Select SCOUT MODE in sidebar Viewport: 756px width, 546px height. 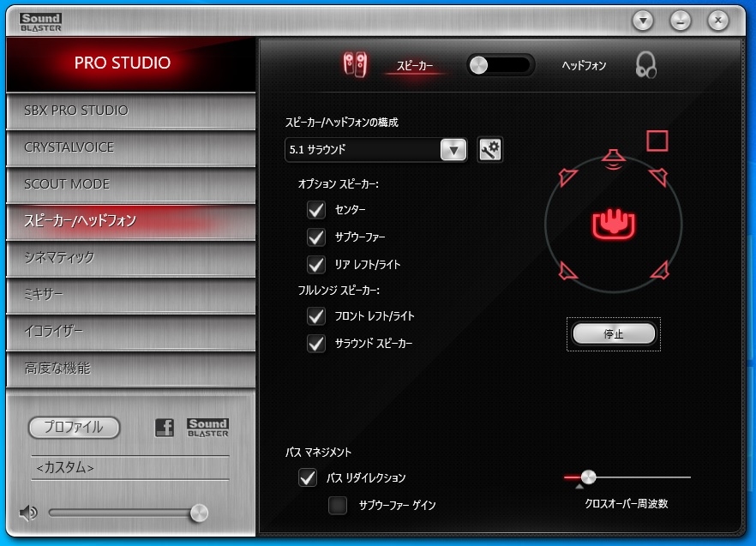130,184
